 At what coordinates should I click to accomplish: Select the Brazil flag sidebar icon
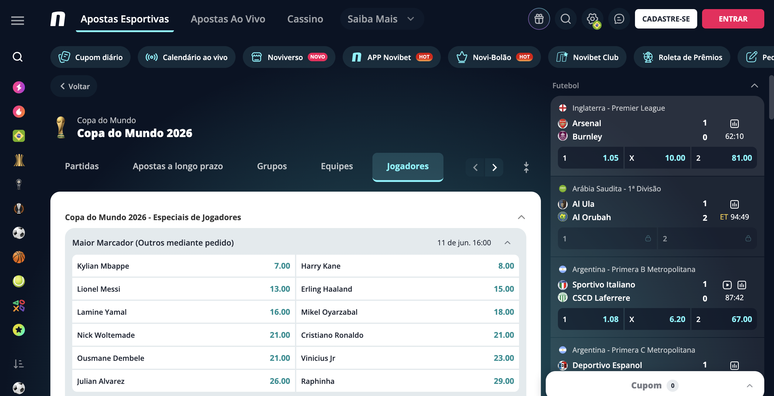tap(19, 136)
